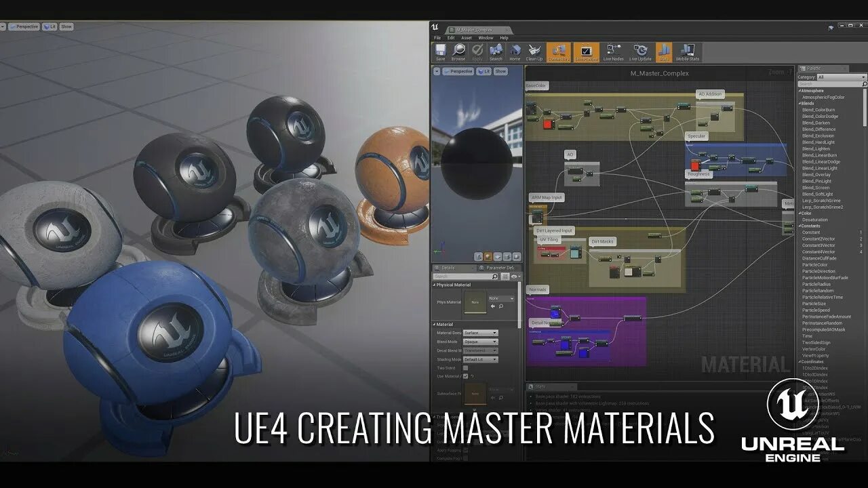Image resolution: width=868 pixels, height=488 pixels.
Task: Toggle Lit view mode in left scene viewport
Action: (50, 26)
